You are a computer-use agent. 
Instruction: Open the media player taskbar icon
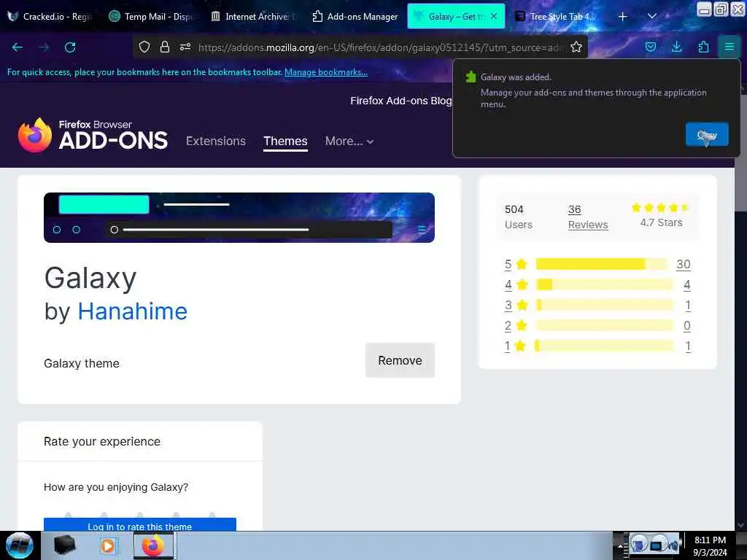[x=108, y=546]
